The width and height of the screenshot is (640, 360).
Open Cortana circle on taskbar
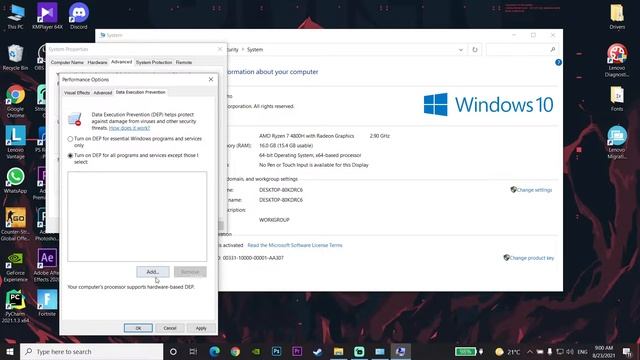coord(173,351)
